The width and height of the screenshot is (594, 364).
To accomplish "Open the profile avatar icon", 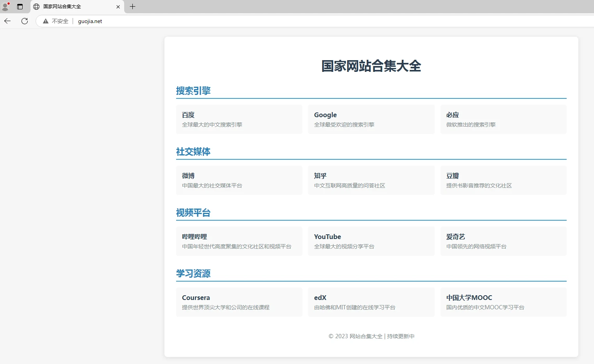I will coord(5,7).
